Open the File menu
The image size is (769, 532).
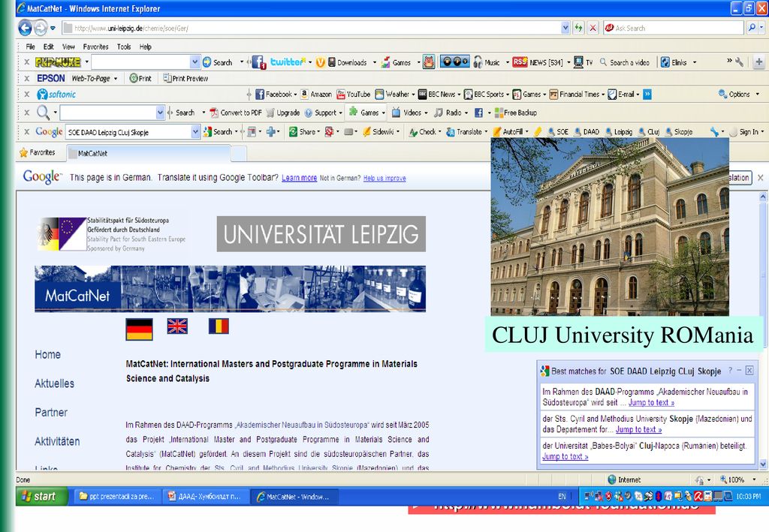click(x=30, y=47)
